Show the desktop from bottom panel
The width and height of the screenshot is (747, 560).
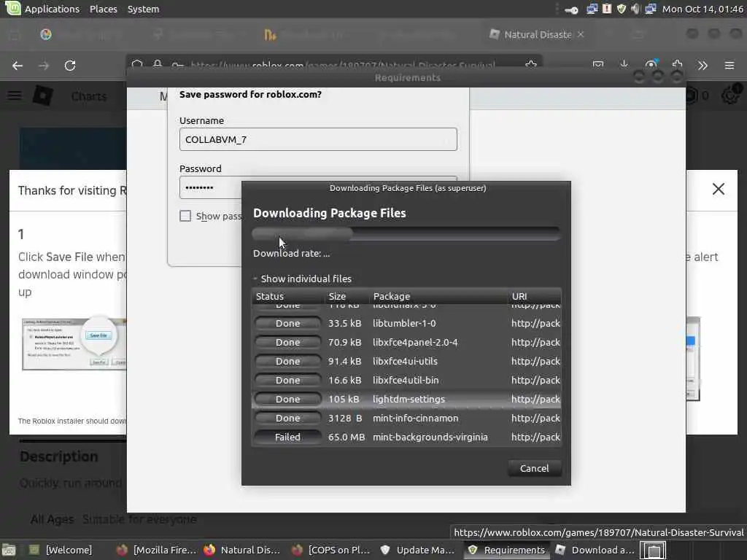(x=9, y=551)
